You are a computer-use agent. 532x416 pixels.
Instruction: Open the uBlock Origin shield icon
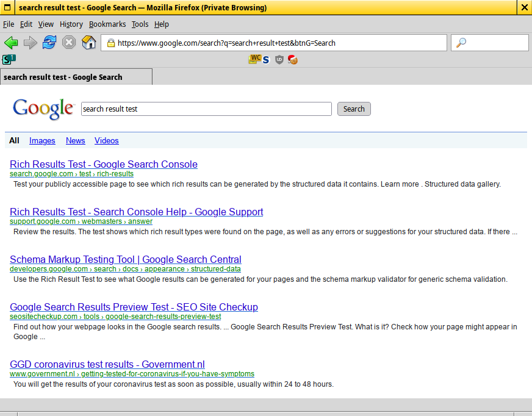[x=279, y=60]
